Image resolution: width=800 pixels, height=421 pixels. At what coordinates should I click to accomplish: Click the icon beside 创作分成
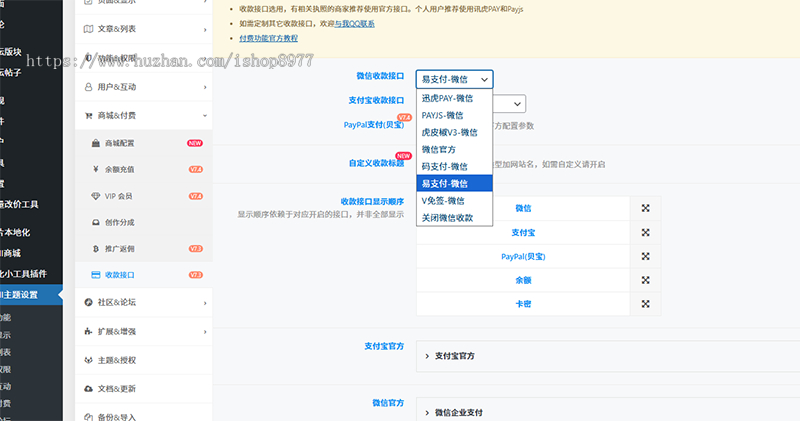(x=95, y=222)
